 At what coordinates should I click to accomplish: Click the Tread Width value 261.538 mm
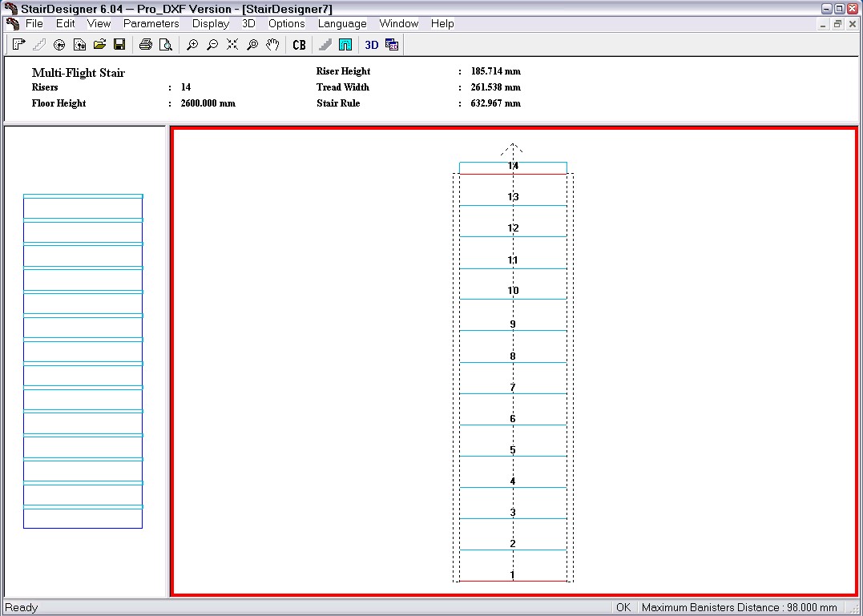coord(495,87)
